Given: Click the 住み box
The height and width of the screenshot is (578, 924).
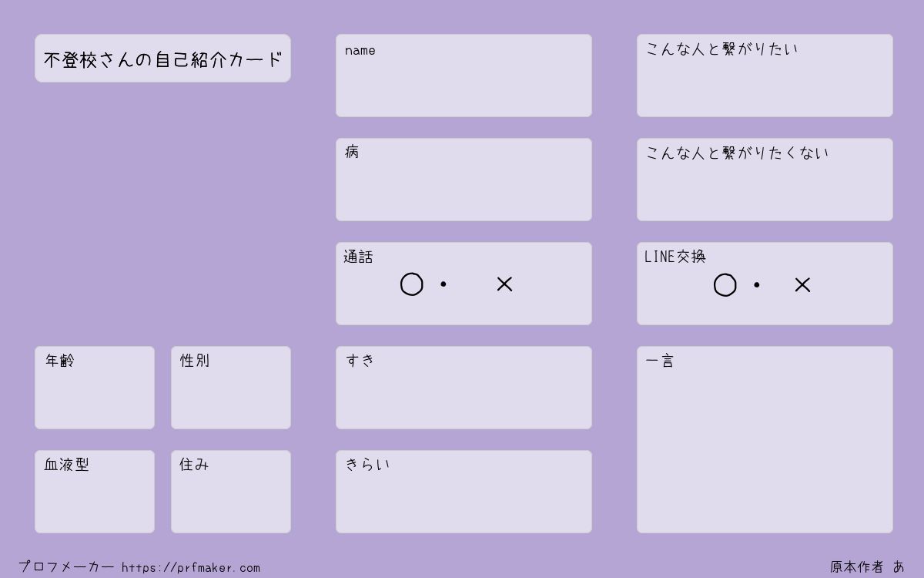Looking at the screenshot, I should [x=231, y=492].
